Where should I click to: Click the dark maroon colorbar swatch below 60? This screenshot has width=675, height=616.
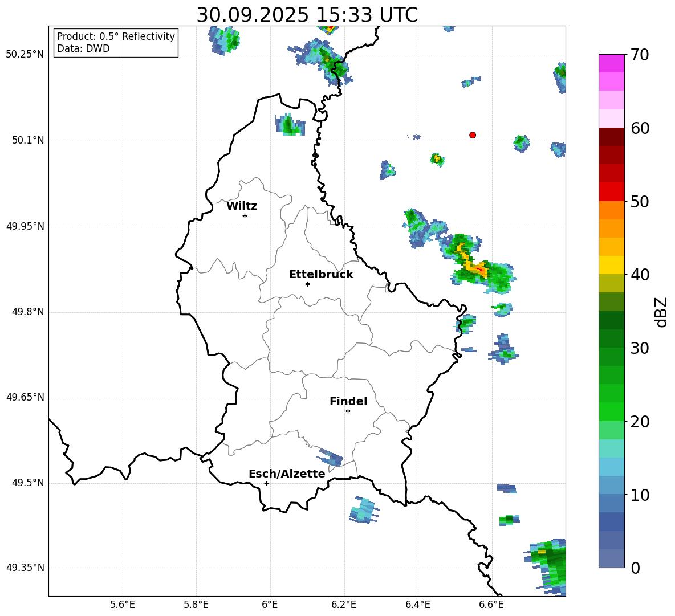point(611,137)
